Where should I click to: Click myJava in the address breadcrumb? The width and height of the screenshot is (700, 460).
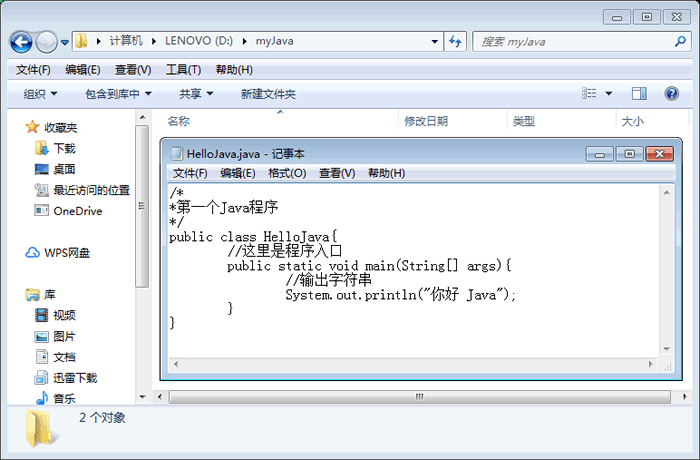(273, 41)
